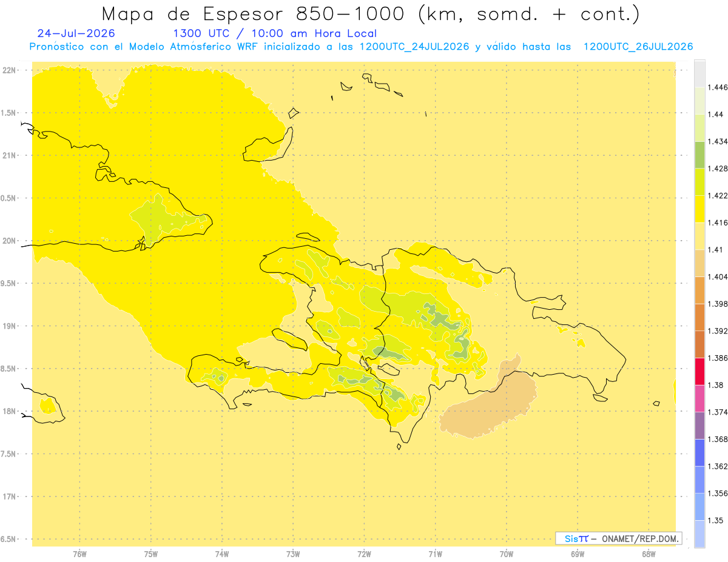Click the longitude label 74W
This screenshot has height=562, width=728.
(x=221, y=553)
